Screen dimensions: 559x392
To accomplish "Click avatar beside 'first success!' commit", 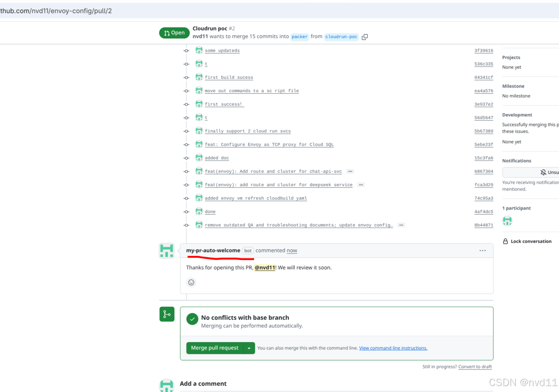I will click(x=199, y=104).
